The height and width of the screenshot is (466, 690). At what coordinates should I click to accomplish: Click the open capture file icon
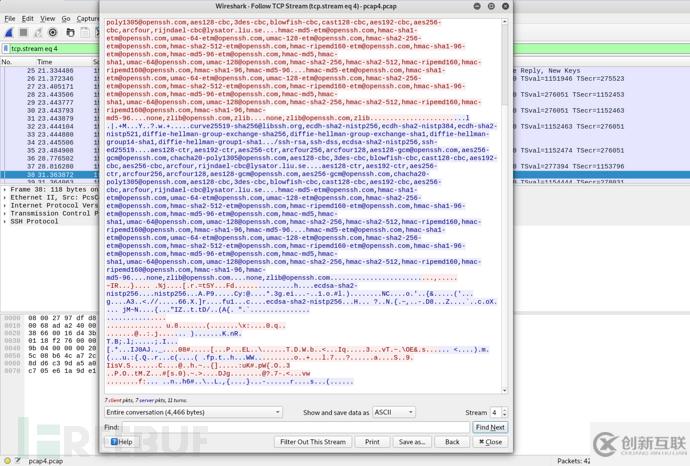pyautogui.click(x=70, y=32)
